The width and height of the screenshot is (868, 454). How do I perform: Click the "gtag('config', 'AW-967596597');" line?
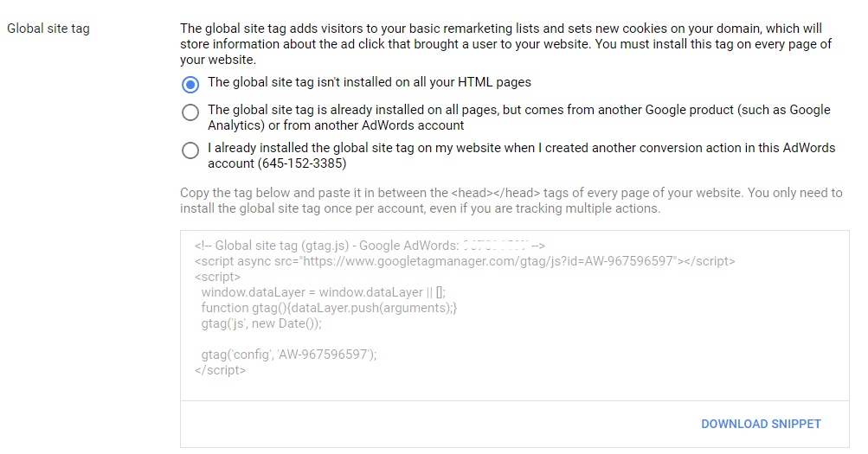[x=290, y=355]
